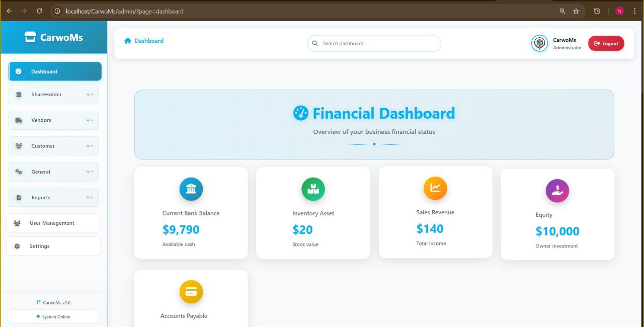
Task: Click the Accounts Payable card icon
Action: pyautogui.click(x=191, y=291)
